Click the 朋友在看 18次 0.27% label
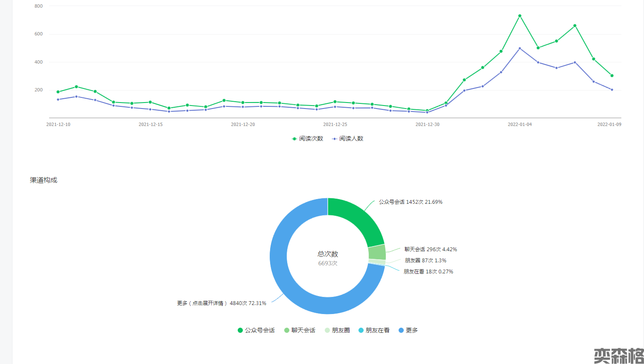Viewport: 644px width, 364px height. pos(428,271)
